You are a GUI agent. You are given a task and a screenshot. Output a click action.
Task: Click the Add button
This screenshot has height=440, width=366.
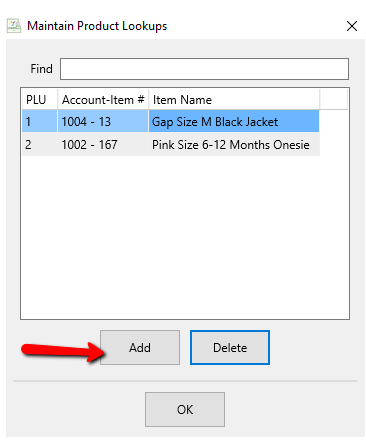pyautogui.click(x=140, y=347)
